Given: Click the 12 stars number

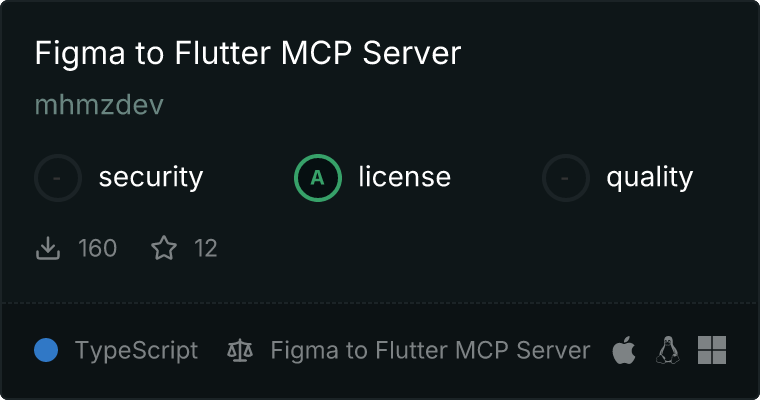Looking at the screenshot, I should pos(205,248).
